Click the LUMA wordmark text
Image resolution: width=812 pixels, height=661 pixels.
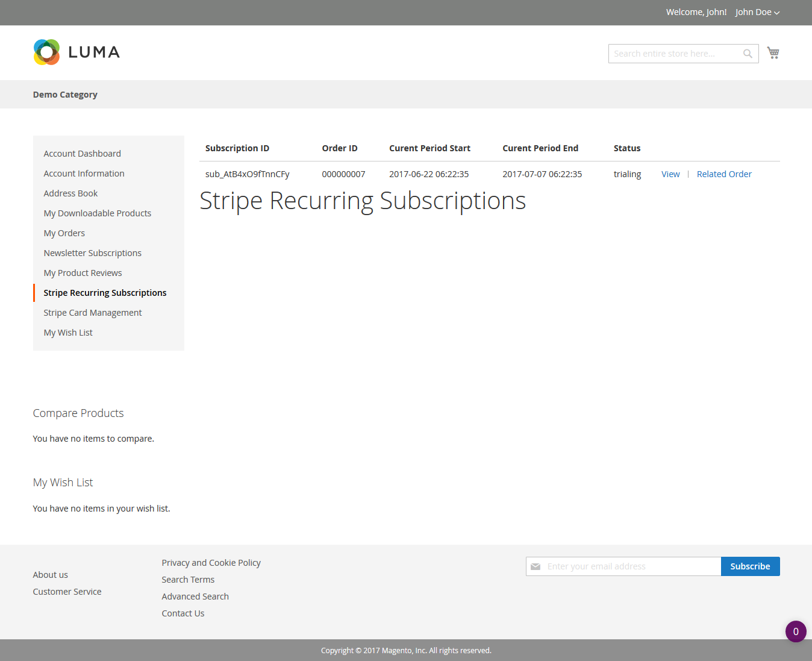pos(94,52)
